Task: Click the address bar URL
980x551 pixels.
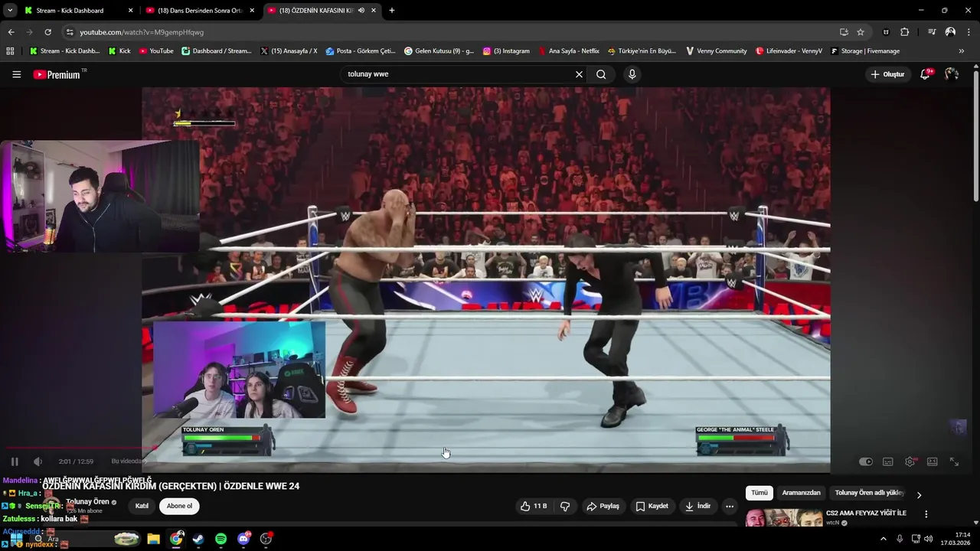Action: click(142, 32)
